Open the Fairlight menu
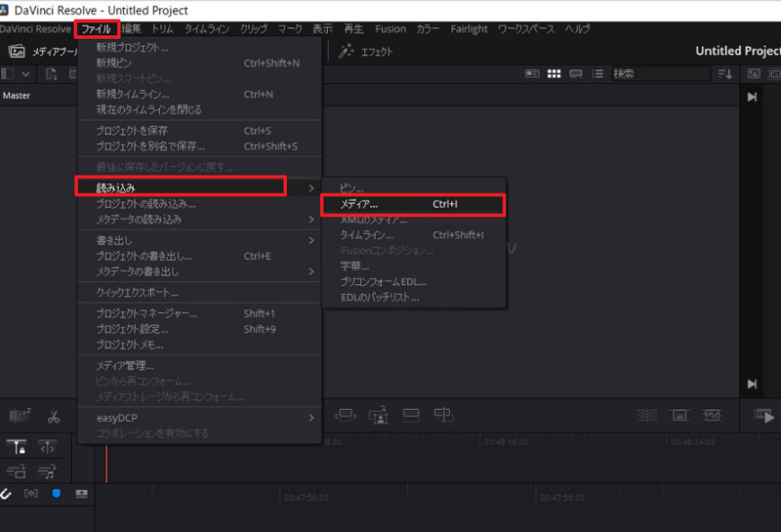Screen dimensions: 781x532 pyautogui.click(x=470, y=29)
